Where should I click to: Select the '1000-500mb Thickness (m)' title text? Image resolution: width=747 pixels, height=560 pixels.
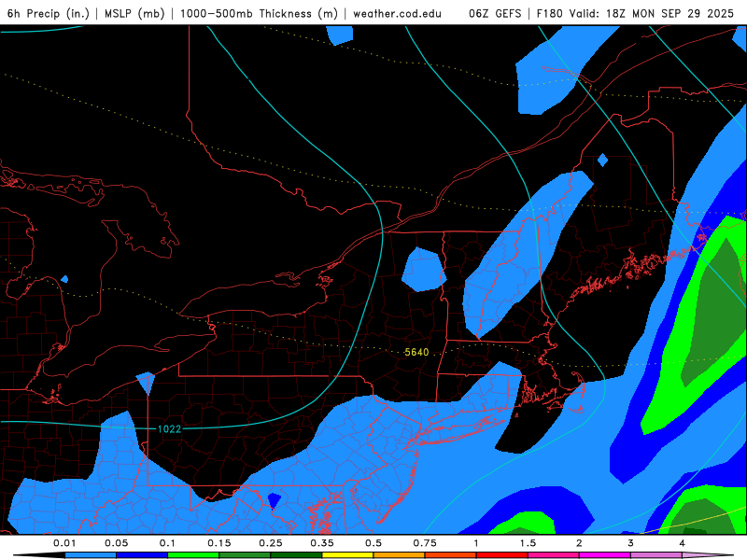(259, 13)
